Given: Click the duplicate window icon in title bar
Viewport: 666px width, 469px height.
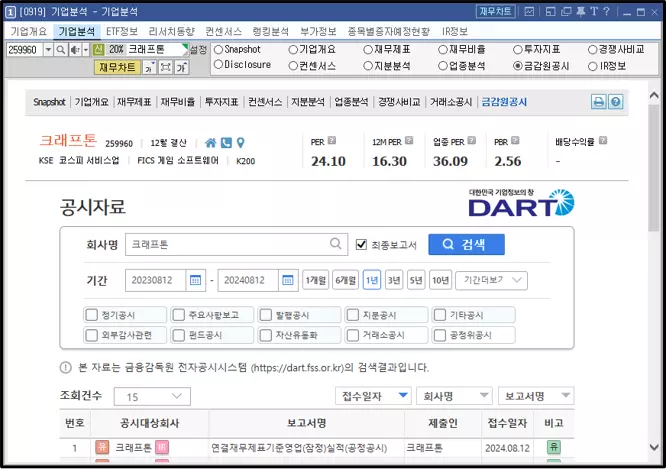Looking at the screenshot, I should [x=566, y=11].
